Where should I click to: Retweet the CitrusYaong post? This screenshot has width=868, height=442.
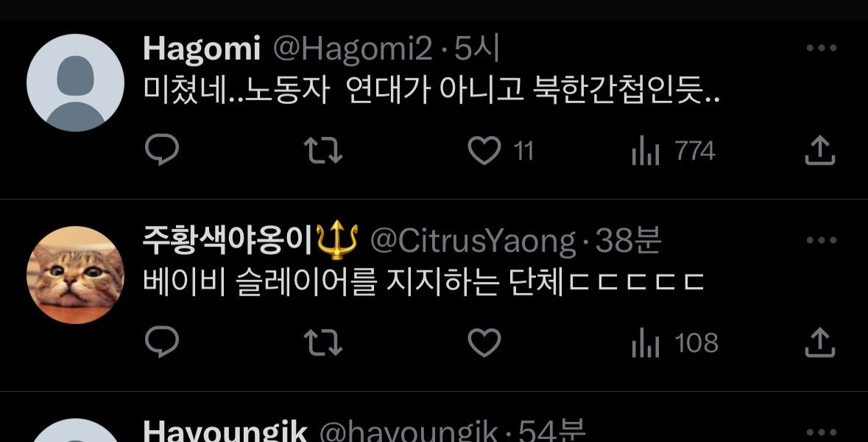click(323, 343)
